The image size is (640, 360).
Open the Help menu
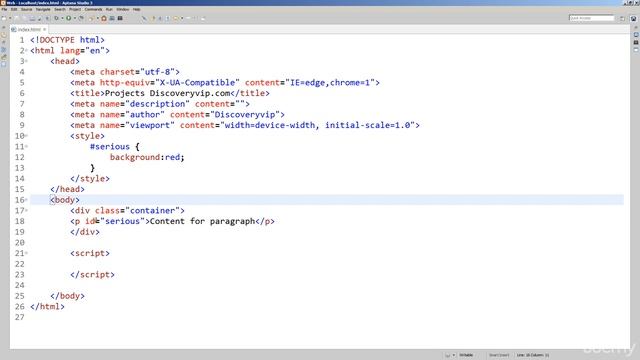[x=137, y=9]
